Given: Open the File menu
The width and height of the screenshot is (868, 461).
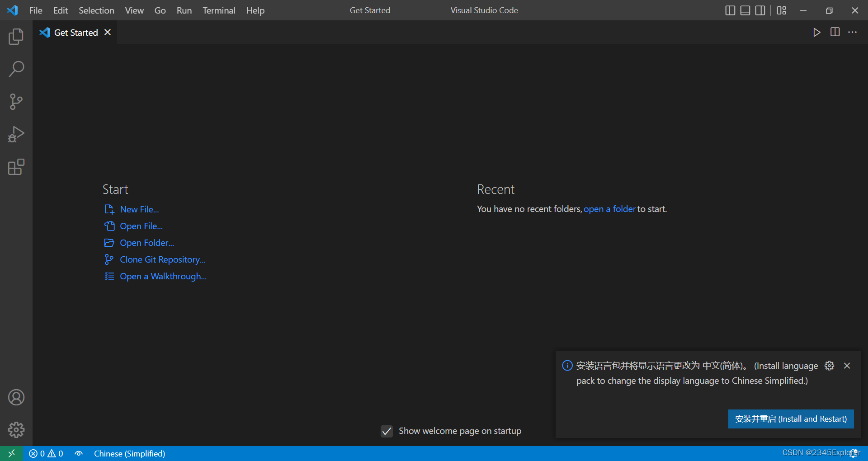Looking at the screenshot, I should point(36,10).
